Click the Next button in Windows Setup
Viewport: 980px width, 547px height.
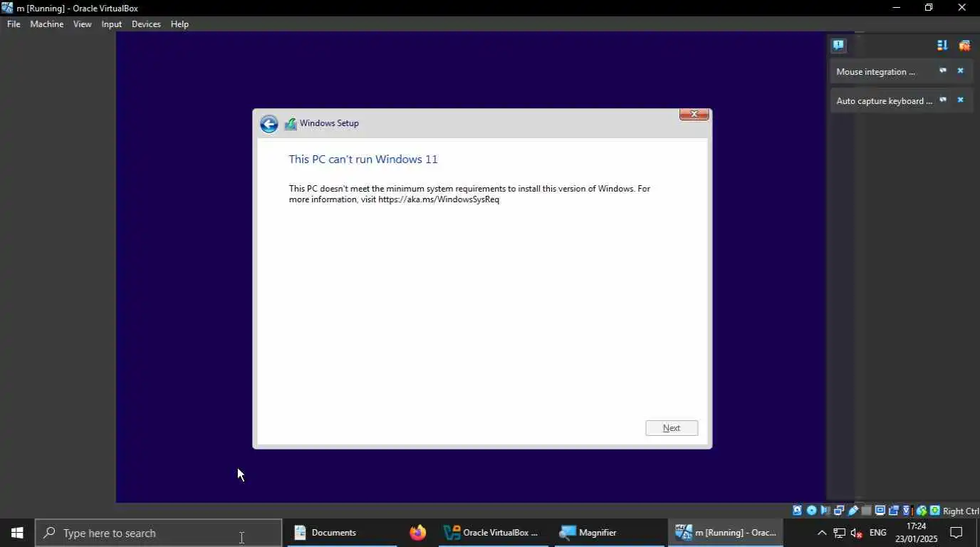coord(672,428)
